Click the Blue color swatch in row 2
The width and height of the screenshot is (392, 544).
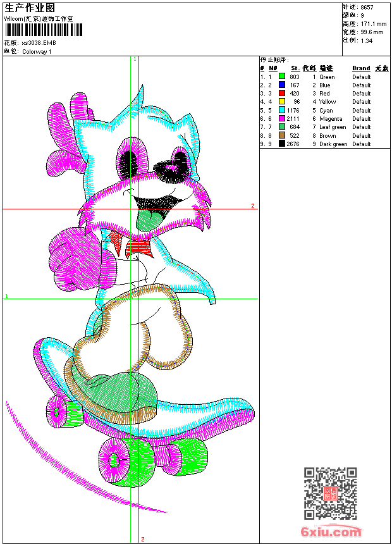coord(282,85)
